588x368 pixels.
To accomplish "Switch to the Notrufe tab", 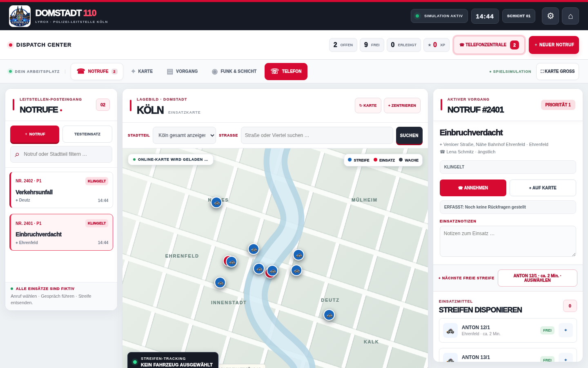I will coord(97,72).
